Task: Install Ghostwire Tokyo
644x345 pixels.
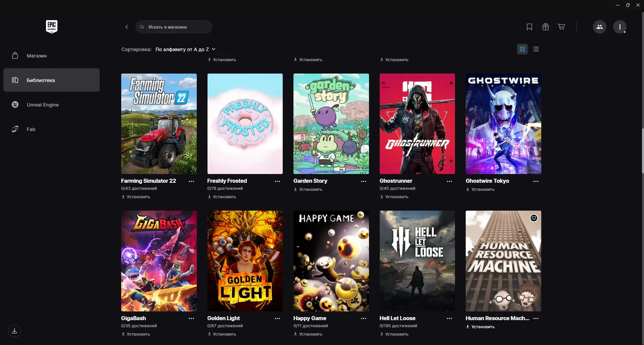Action: tap(480, 189)
